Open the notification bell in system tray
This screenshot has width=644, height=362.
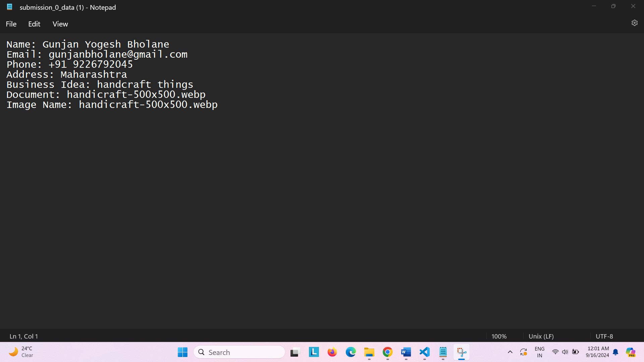615,352
